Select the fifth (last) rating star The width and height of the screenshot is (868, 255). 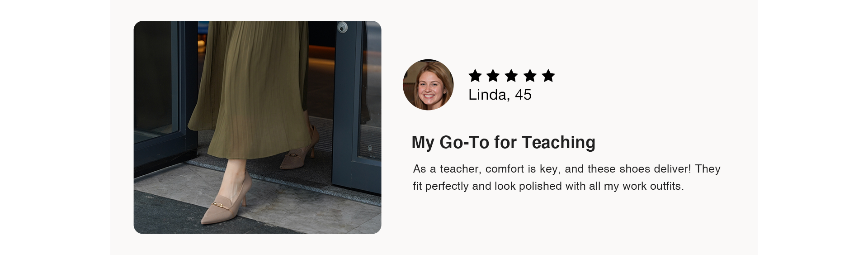pos(548,76)
